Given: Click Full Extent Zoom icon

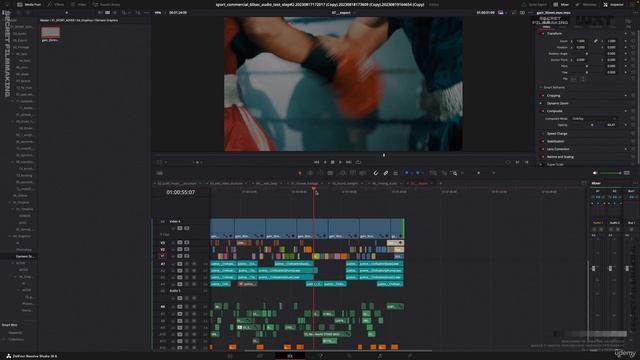Looking at the screenshot, I should click(x=433, y=173).
